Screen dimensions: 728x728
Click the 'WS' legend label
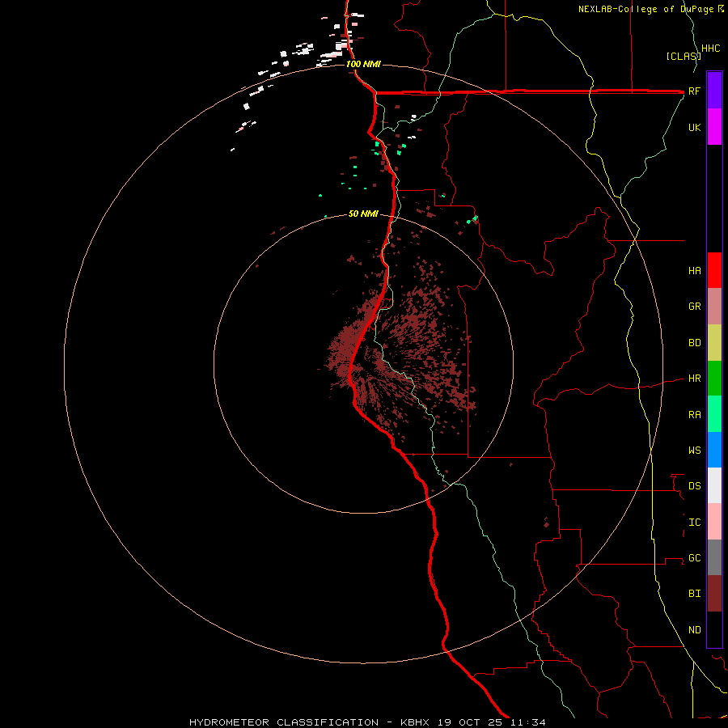tap(694, 451)
